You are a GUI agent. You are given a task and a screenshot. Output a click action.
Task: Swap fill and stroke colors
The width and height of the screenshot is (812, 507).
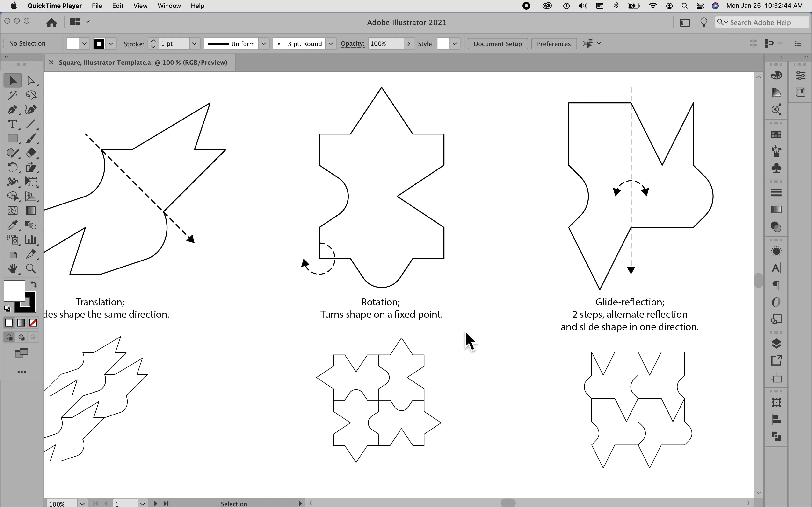click(34, 284)
